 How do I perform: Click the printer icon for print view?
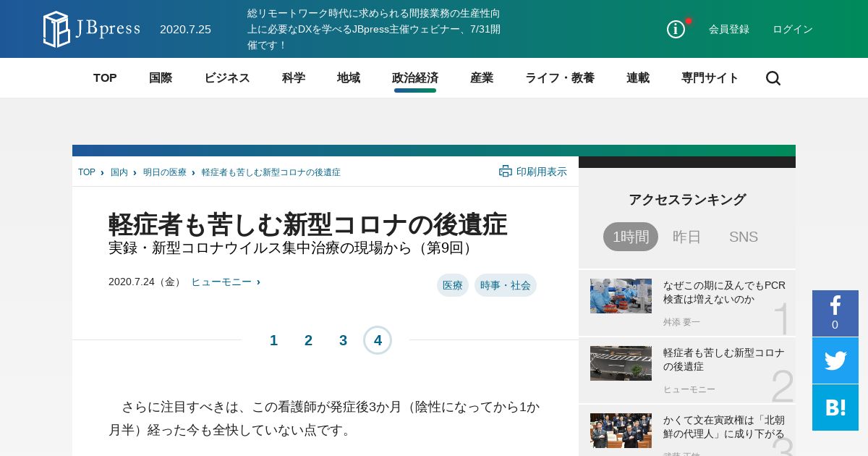pos(506,172)
